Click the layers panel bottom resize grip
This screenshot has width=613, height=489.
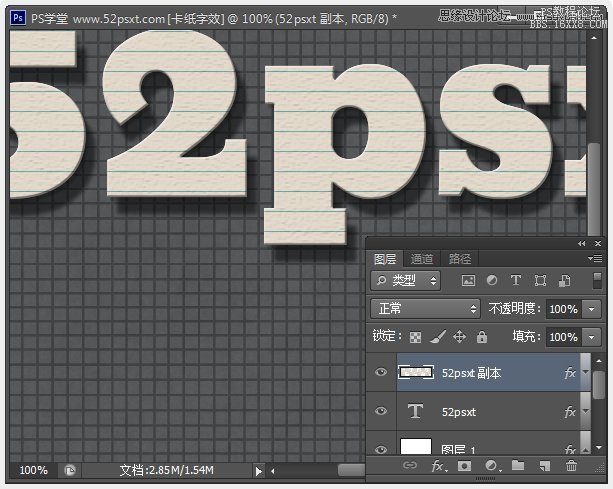(485, 479)
